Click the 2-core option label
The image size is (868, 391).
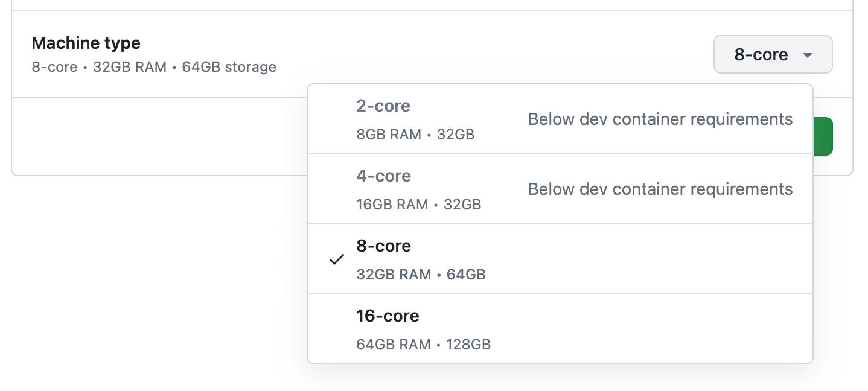(383, 106)
